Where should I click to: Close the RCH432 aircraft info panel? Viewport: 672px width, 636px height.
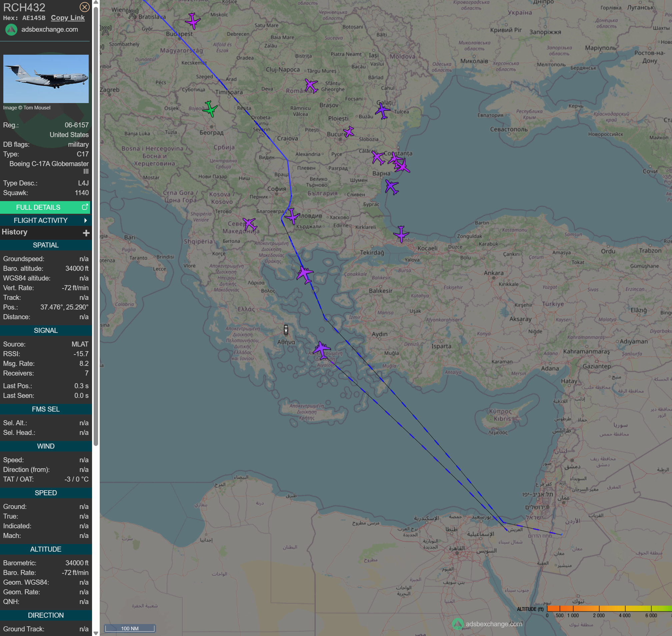click(x=84, y=7)
